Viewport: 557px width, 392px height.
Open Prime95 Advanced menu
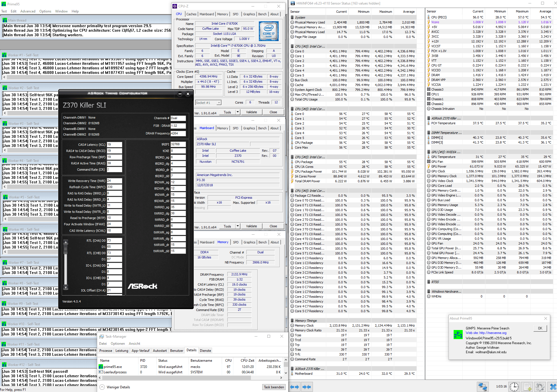pyautogui.click(x=28, y=11)
